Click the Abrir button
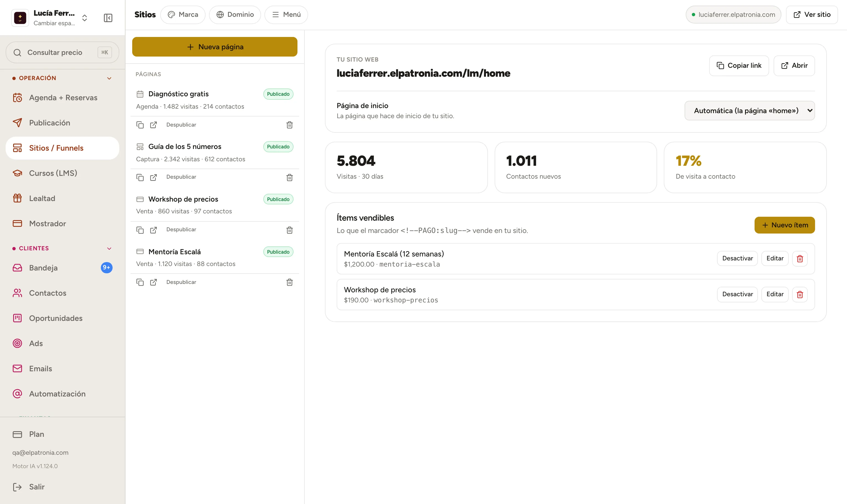This screenshot has height=504, width=847. click(x=794, y=66)
